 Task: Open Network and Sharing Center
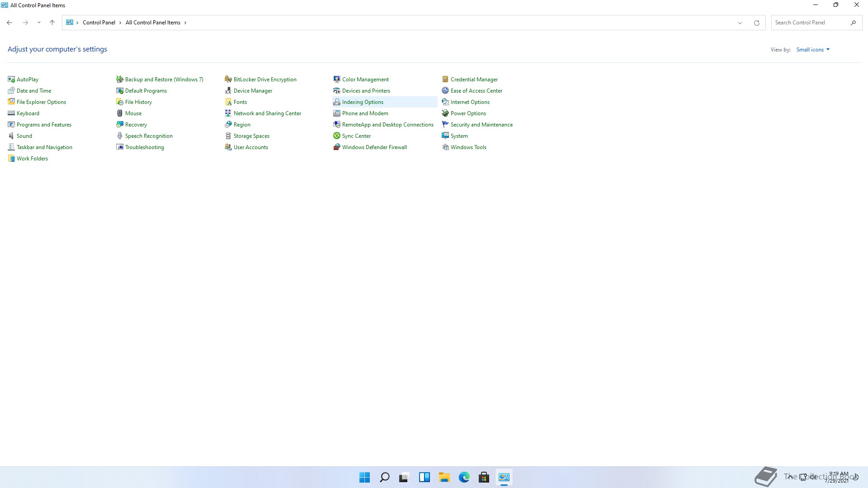point(267,113)
